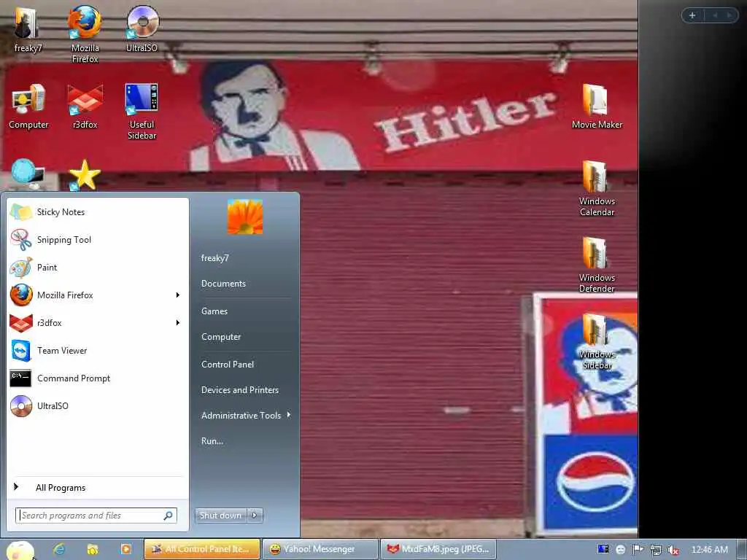747x560 pixels.
Task: Click the sidebar add gadget plus button
Action: coord(692,15)
